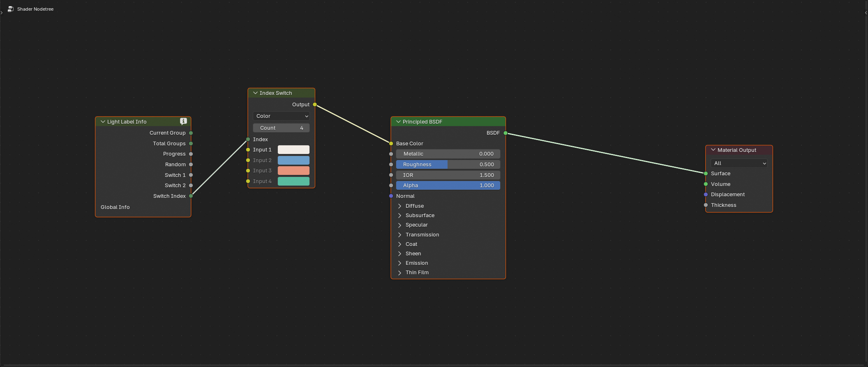Click the info icon on Light Label Info node

pyautogui.click(x=183, y=121)
